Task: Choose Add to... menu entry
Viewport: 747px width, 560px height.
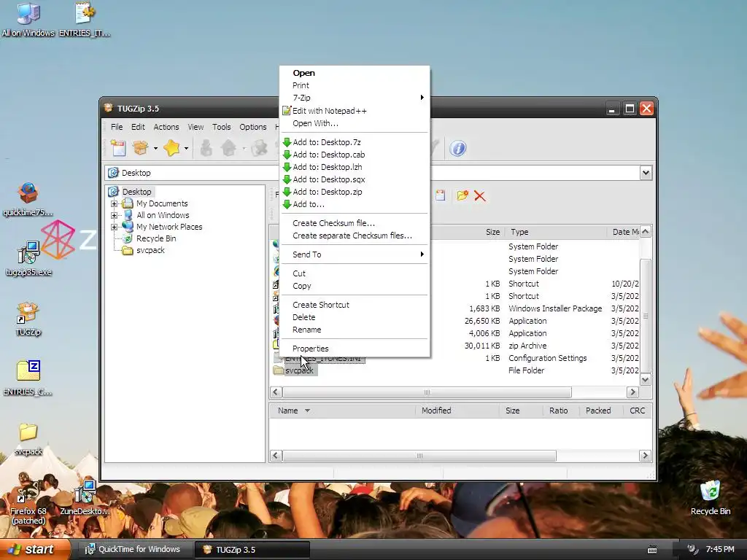Action: [x=355, y=204]
